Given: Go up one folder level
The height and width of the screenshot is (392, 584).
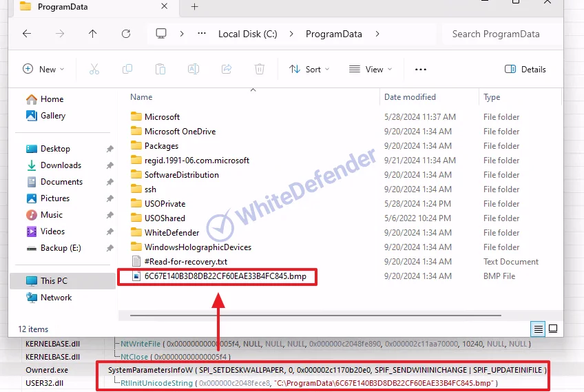Looking at the screenshot, I should click(x=93, y=34).
